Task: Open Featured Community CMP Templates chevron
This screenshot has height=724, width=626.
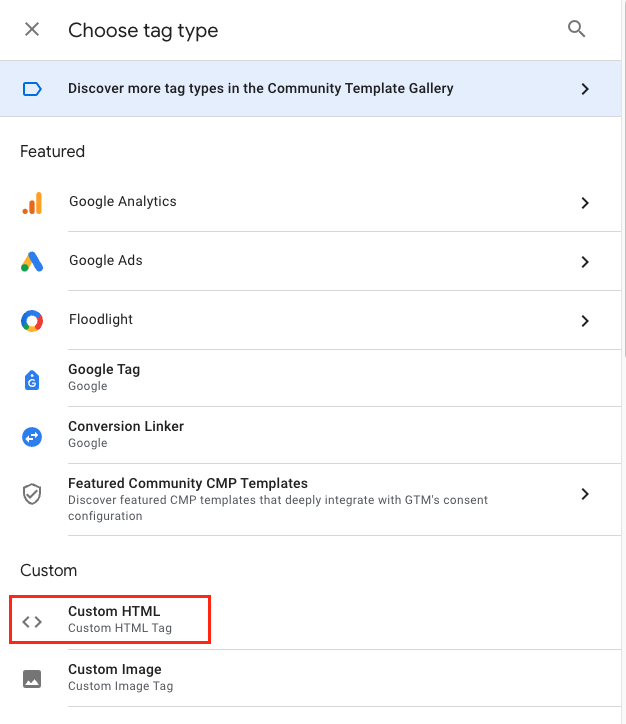Action: (585, 494)
